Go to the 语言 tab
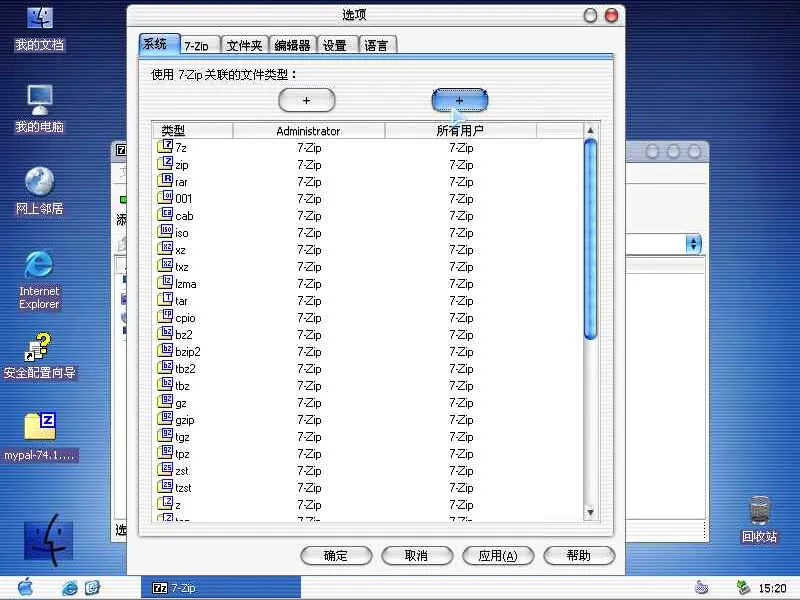The height and width of the screenshot is (600, 800). [378, 45]
